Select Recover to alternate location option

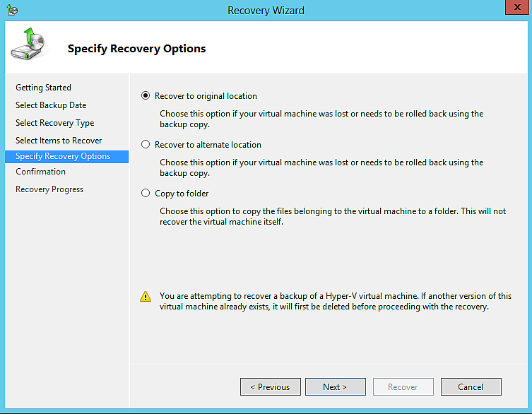(x=146, y=145)
